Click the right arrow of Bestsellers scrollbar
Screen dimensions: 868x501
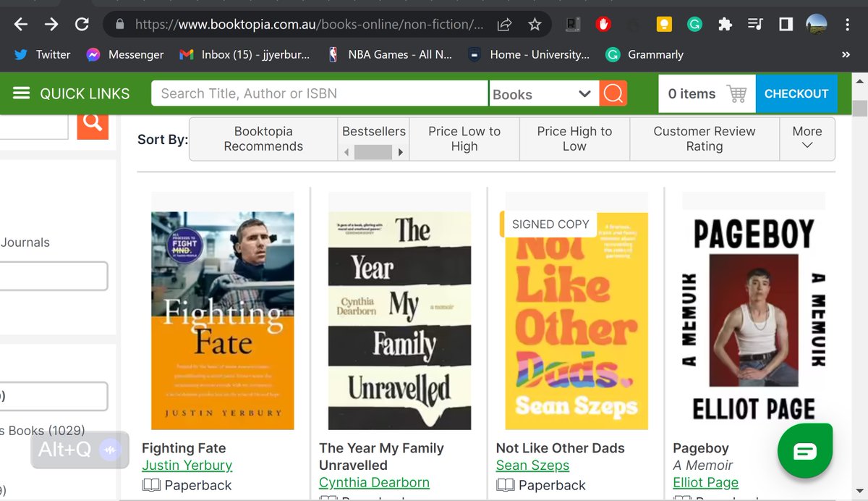(x=401, y=152)
